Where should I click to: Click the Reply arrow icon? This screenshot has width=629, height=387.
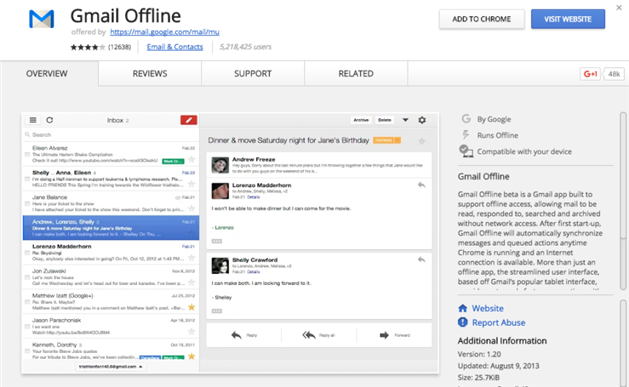pyautogui.click(x=236, y=335)
